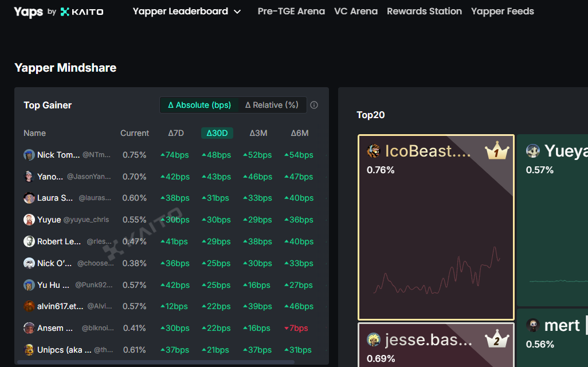Click Nick Tomaino's avatar in the table

(29, 155)
